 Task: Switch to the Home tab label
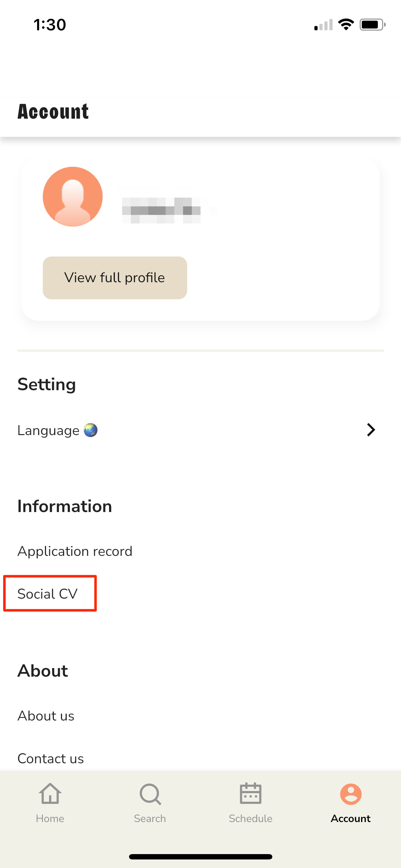pyautogui.click(x=50, y=818)
